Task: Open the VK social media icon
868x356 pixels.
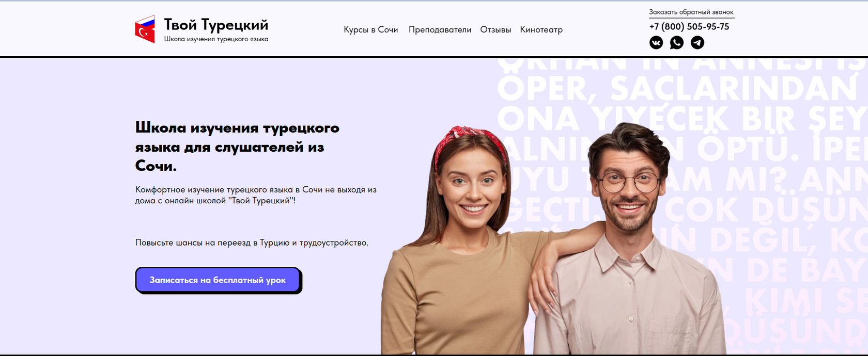Action: point(656,42)
